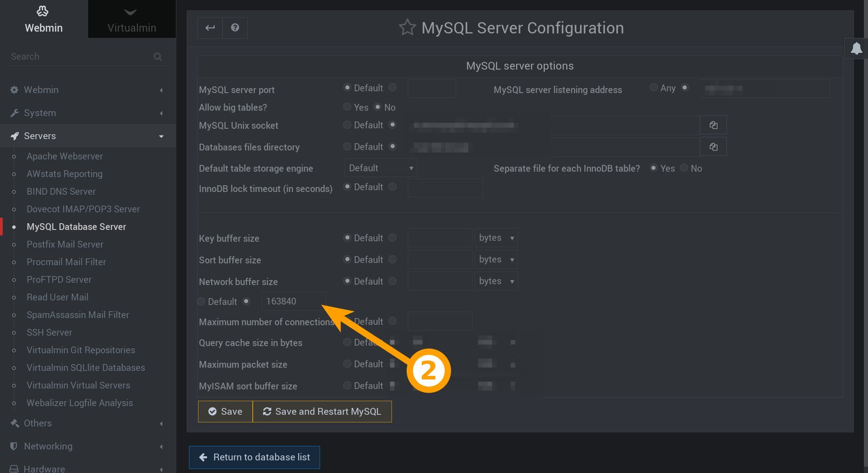Open Key buffer size units dropdown
Screen dimensions: 868x473
(x=496, y=238)
